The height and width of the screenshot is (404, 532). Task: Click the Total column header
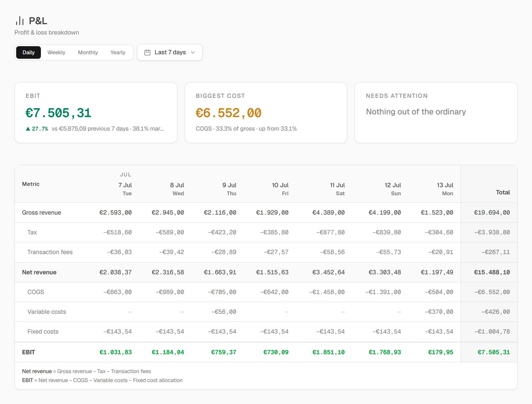503,192
